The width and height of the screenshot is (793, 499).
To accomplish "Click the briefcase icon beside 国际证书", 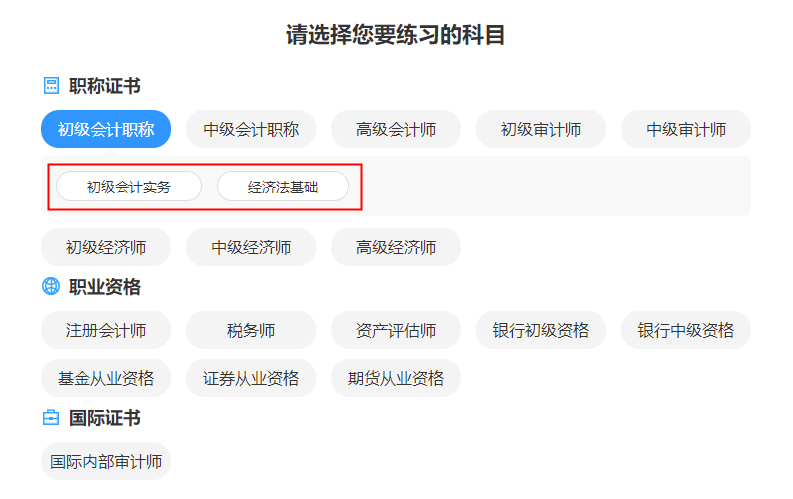I will click(51, 418).
